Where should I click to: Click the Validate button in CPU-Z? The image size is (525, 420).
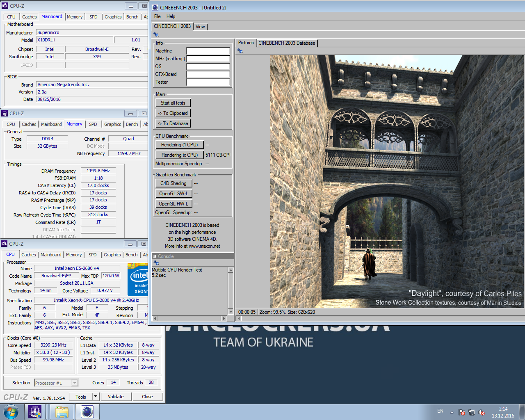click(116, 397)
